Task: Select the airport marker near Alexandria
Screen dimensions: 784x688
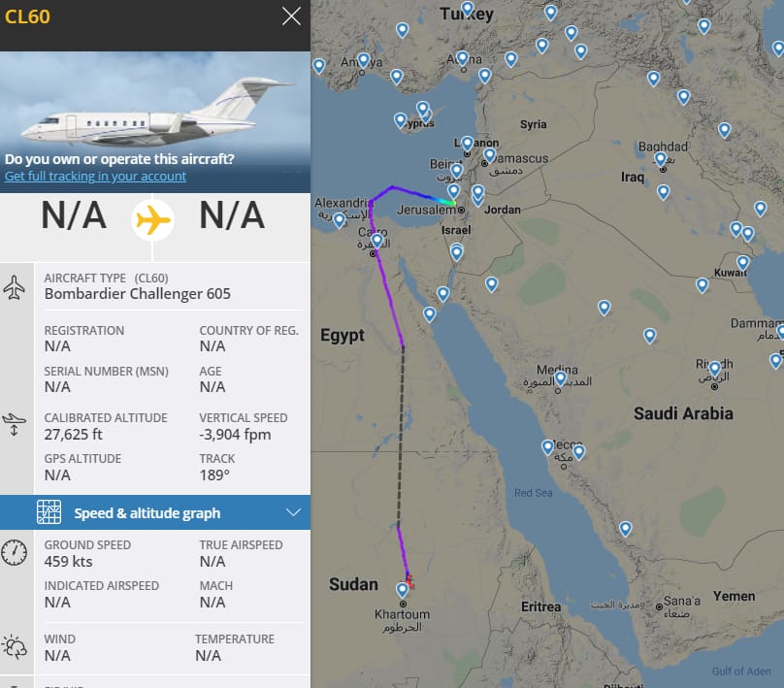Action: pyautogui.click(x=339, y=219)
